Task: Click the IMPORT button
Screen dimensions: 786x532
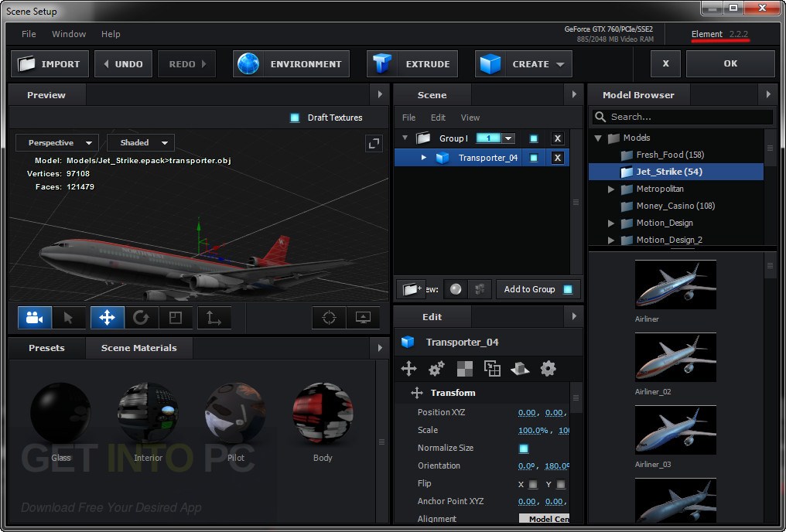Action: point(49,63)
